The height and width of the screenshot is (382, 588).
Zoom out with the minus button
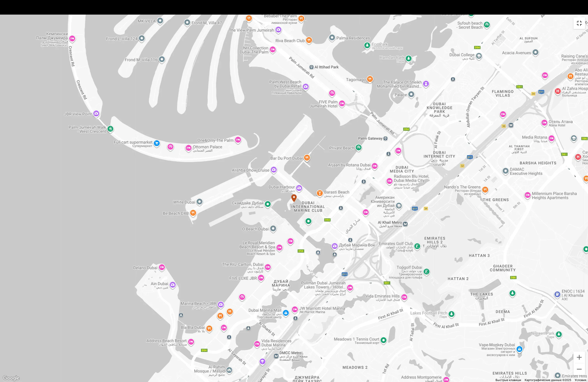click(x=579, y=369)
